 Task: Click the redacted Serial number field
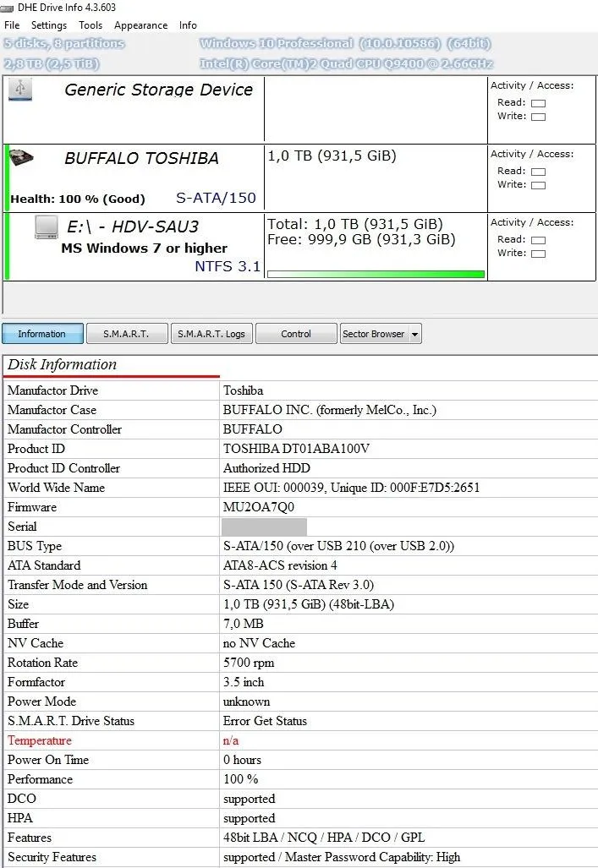(x=264, y=527)
